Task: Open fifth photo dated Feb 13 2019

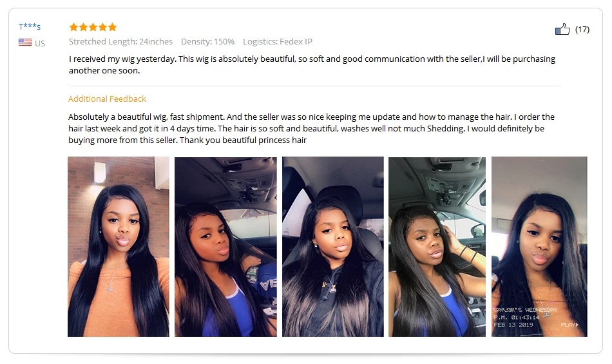Action: [539, 247]
